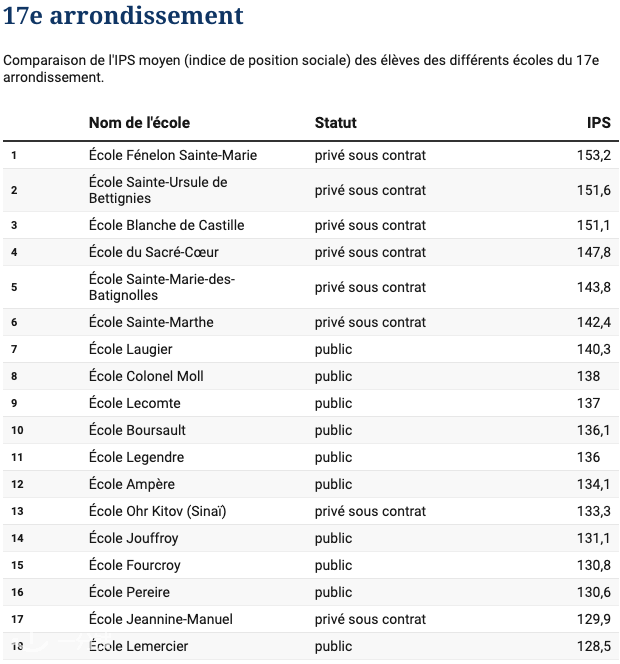Click on École Laugier

[130, 349]
